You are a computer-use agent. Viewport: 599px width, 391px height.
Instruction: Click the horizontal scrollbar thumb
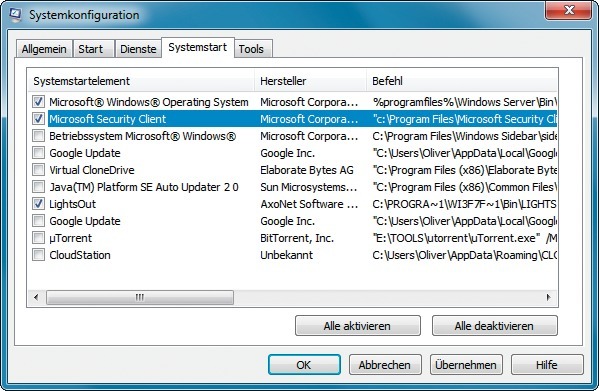click(140, 297)
